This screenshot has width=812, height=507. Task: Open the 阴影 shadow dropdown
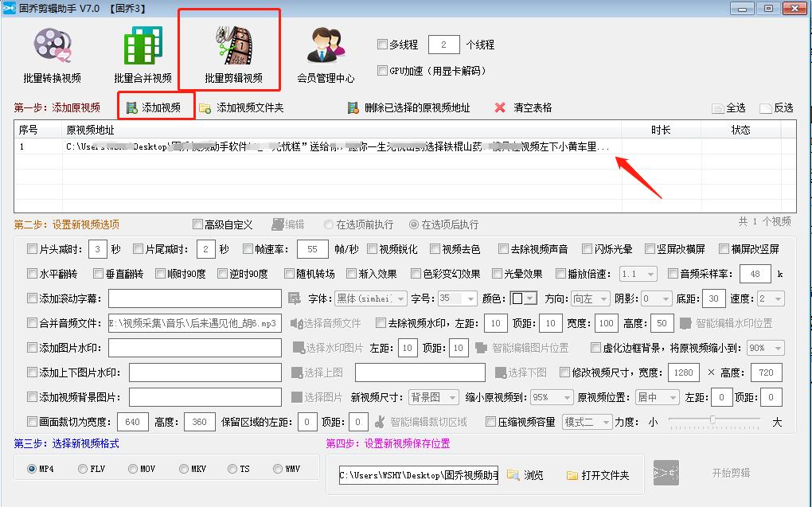pos(657,298)
